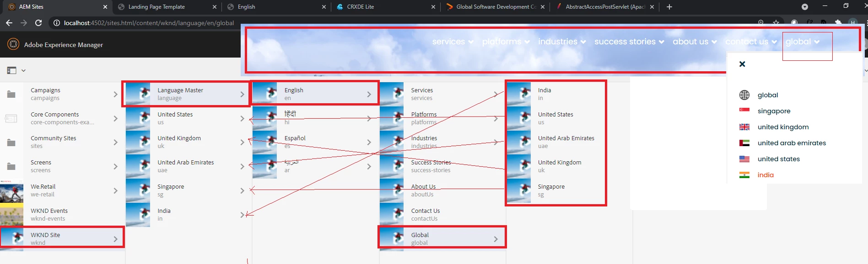Choose united arab emirates in language list
The height and width of the screenshot is (264, 868).
point(792,143)
